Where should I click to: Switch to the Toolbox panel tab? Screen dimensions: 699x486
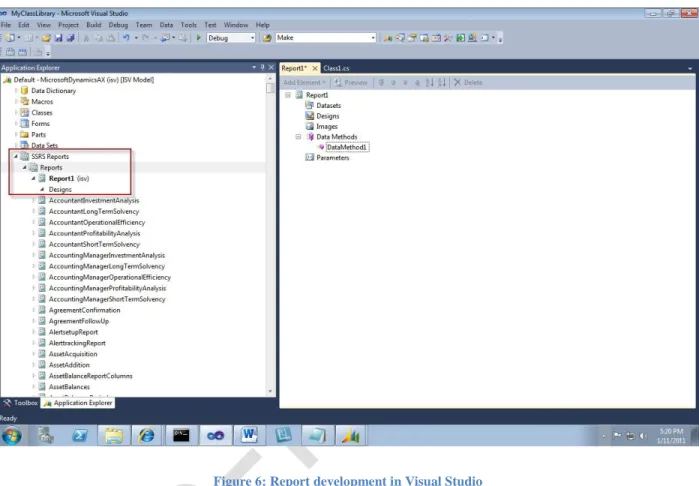coord(20,403)
